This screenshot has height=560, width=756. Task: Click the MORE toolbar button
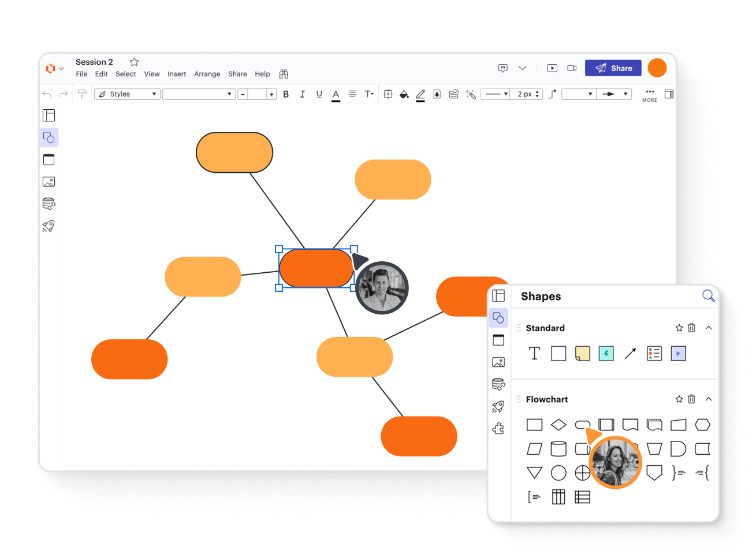650,95
